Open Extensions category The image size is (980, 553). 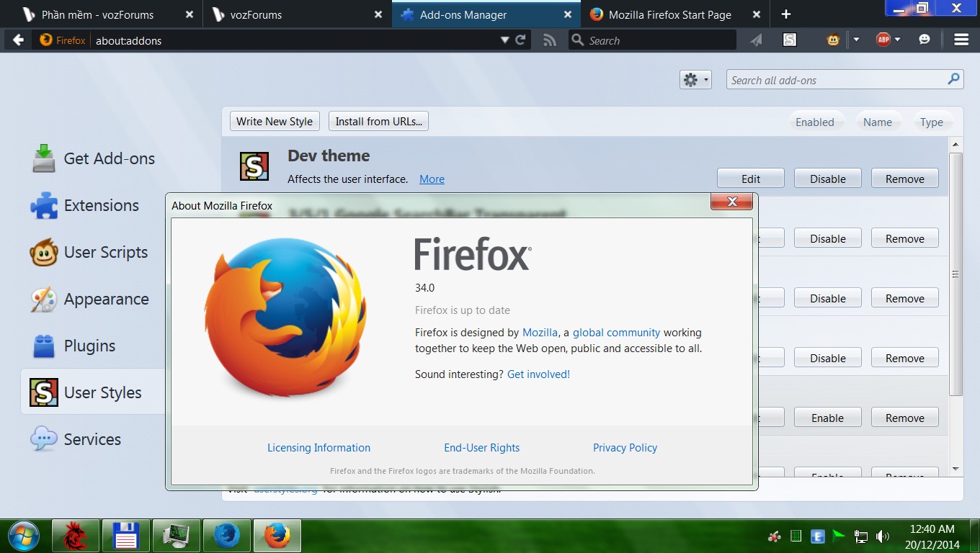[x=94, y=205]
